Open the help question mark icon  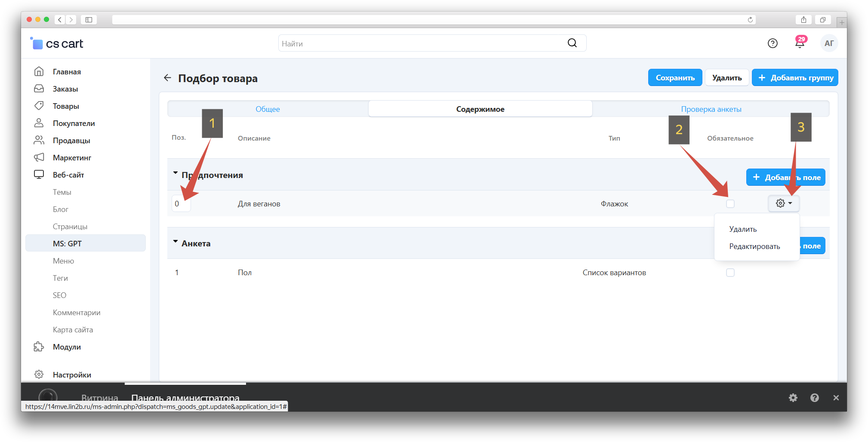click(x=773, y=43)
